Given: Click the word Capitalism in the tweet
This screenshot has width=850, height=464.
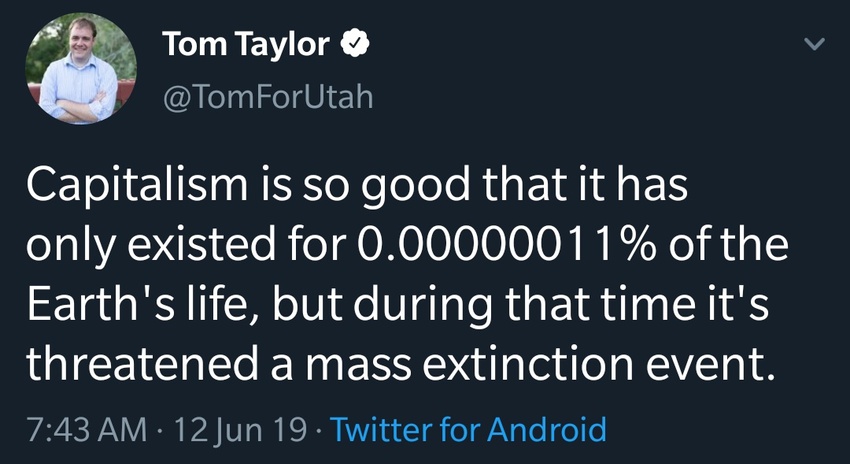Looking at the screenshot, I should pyautogui.click(x=122, y=188).
